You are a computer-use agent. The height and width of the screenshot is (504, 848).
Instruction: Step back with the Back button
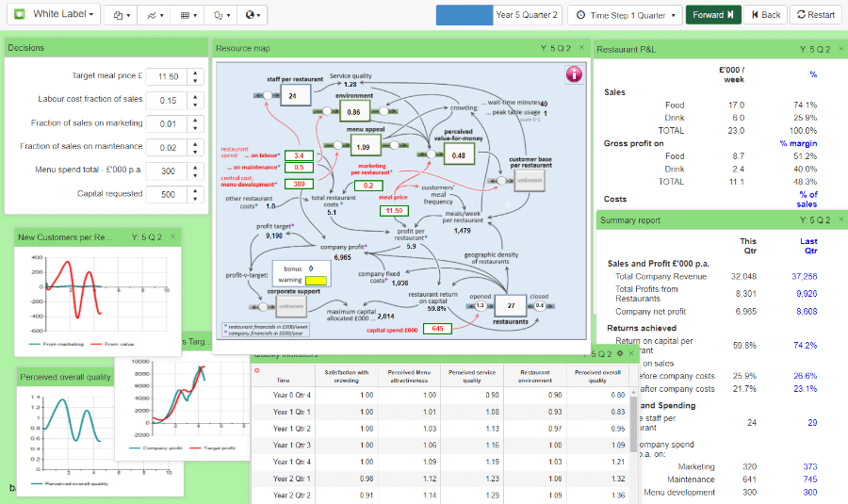click(764, 15)
